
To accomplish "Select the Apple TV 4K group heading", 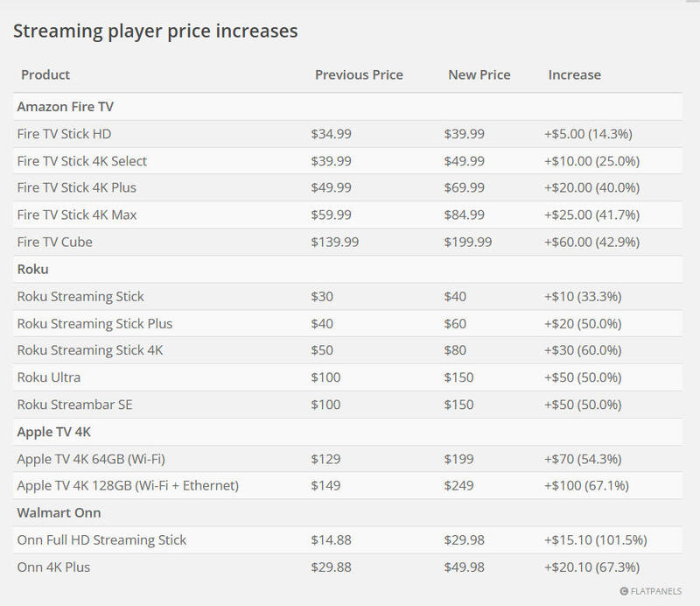I will (x=54, y=432).
